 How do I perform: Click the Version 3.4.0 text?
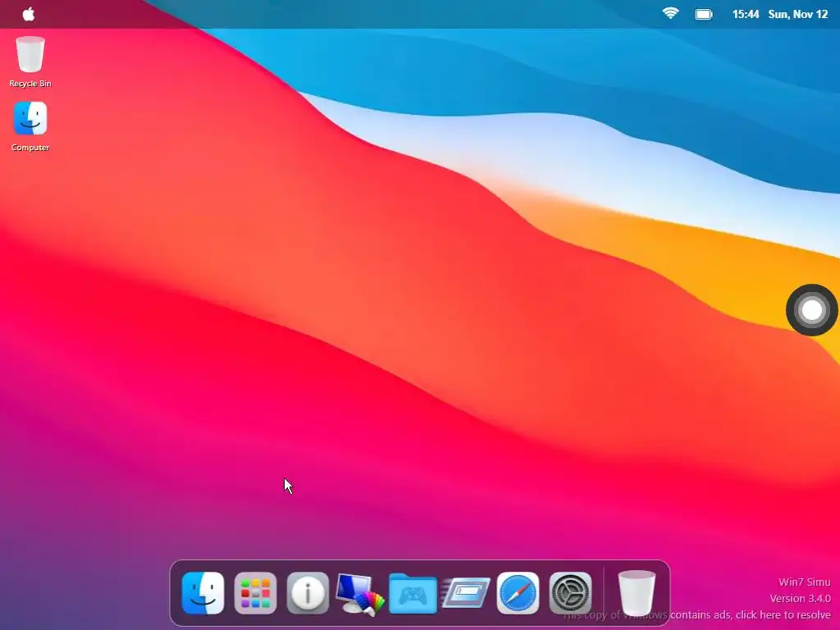[800, 598]
